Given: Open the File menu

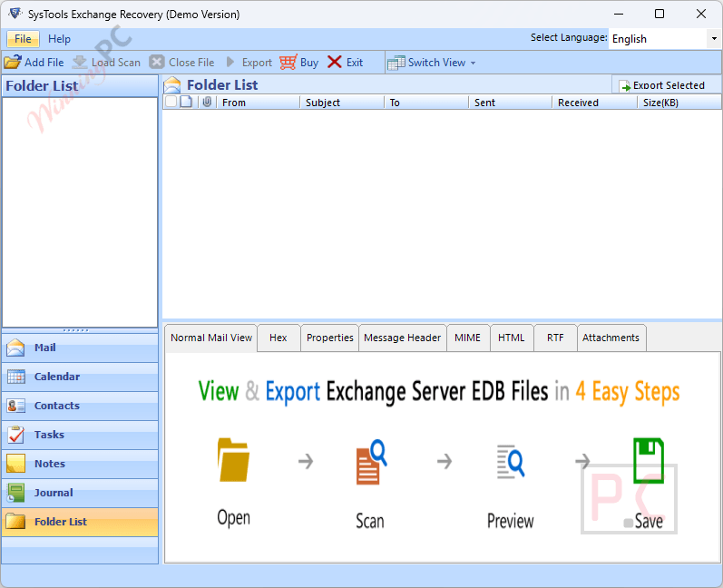Looking at the screenshot, I should 23,39.
